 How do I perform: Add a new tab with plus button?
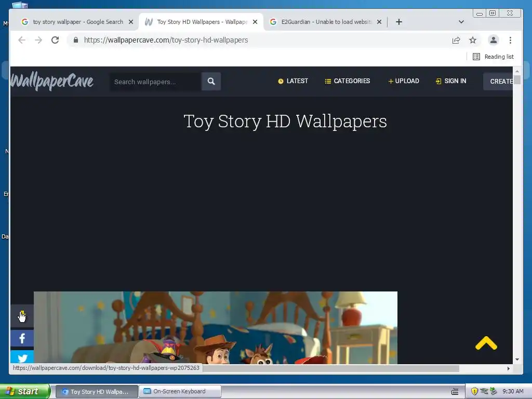coord(399,22)
